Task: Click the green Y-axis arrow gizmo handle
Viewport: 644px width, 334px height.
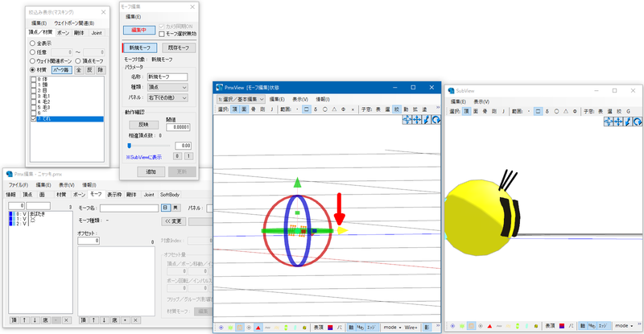Action: coord(297,183)
